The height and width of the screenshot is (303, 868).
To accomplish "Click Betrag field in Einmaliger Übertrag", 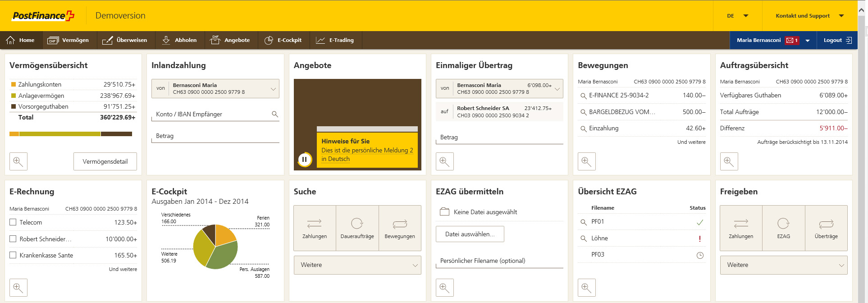I will (x=499, y=137).
